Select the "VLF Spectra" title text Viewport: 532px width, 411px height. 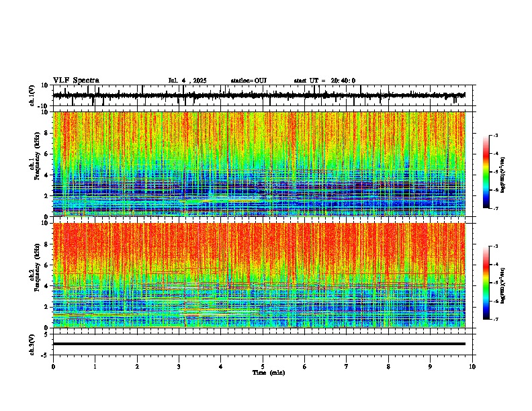[76, 81]
